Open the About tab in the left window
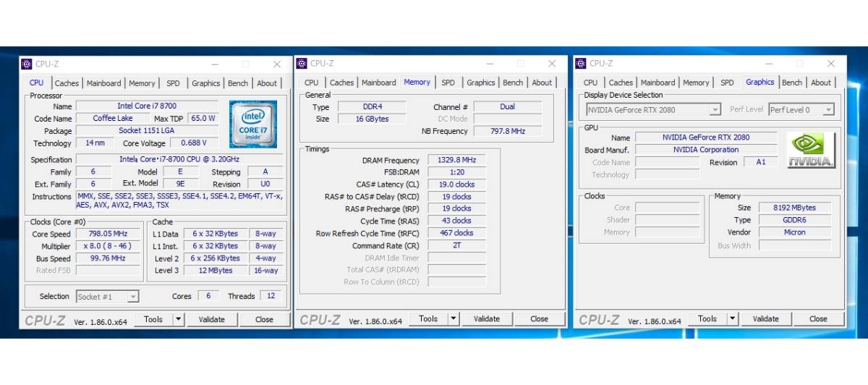The width and height of the screenshot is (868, 385). coord(267,83)
